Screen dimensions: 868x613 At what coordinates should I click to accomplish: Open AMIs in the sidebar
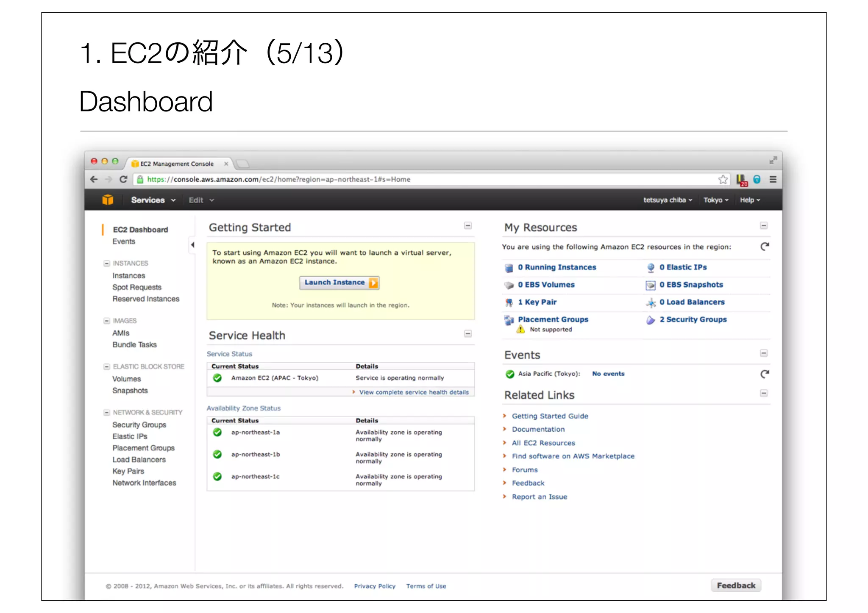[x=121, y=333]
